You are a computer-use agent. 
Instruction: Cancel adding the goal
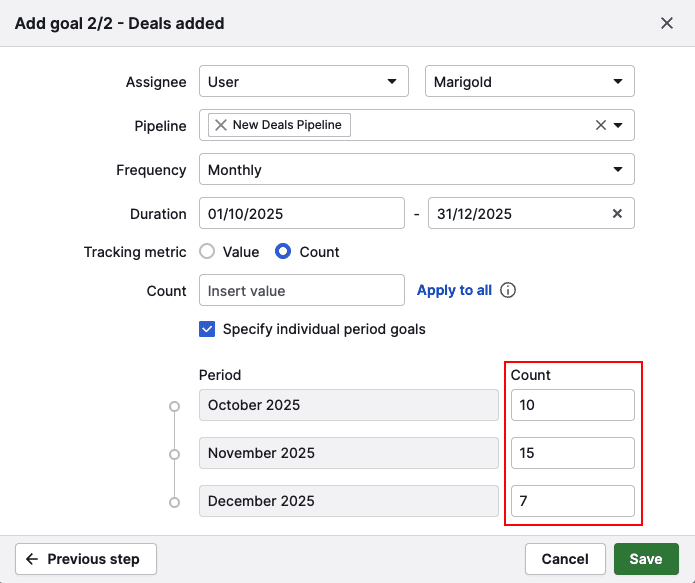click(565, 559)
